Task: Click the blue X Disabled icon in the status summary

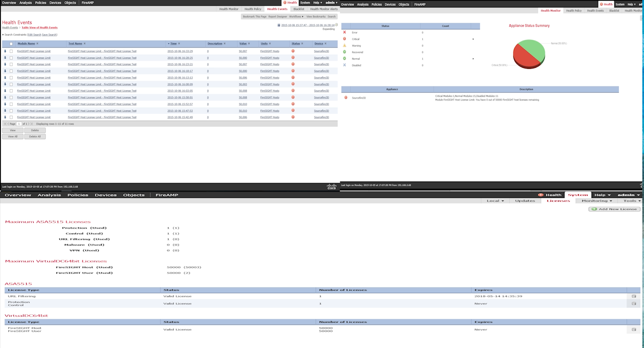Action: coord(344,65)
